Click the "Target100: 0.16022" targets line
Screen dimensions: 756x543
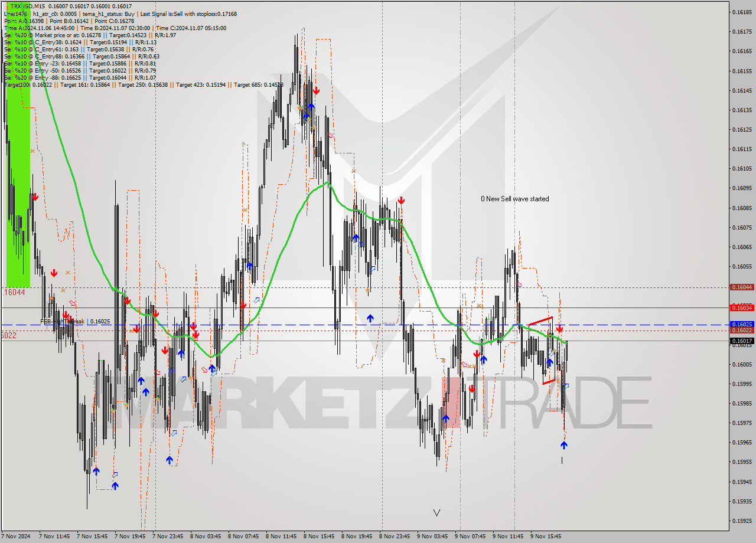144,84
